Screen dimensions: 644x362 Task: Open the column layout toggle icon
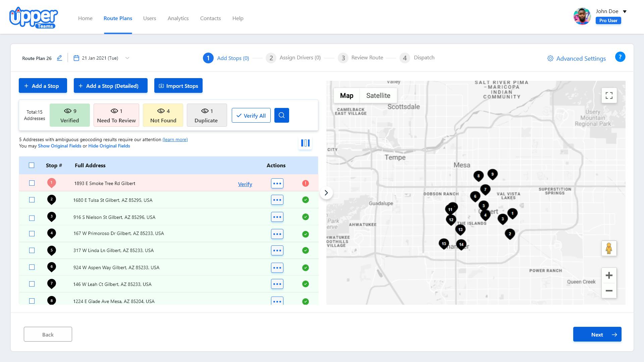[x=305, y=143]
